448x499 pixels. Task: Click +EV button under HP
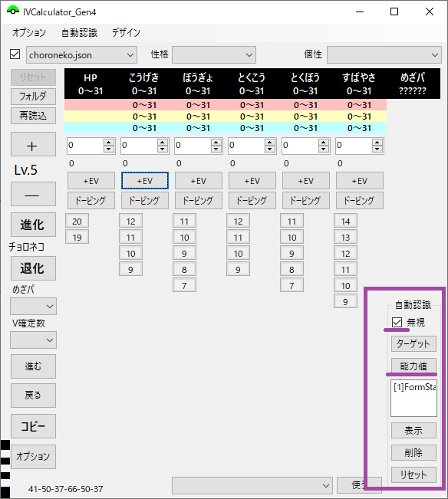(91, 181)
